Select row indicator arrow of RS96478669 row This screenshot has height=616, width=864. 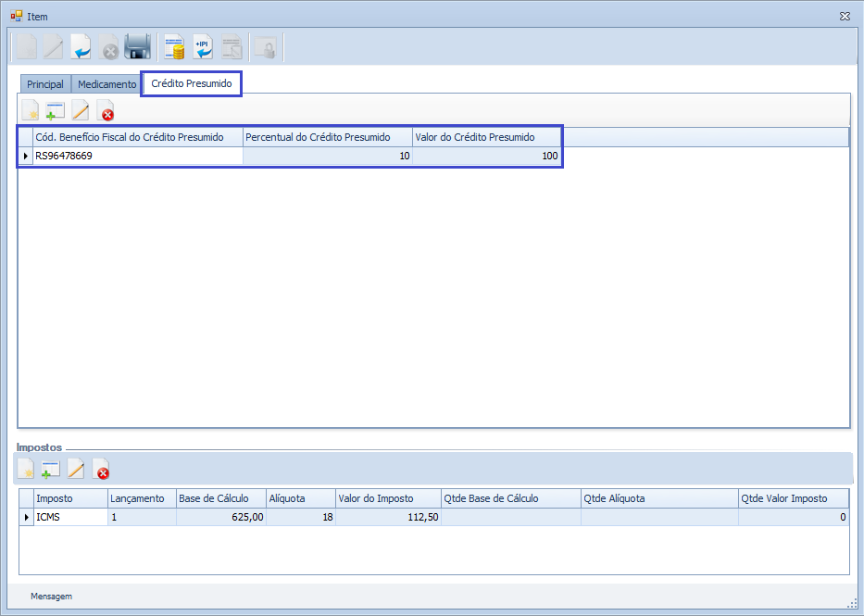(25, 157)
